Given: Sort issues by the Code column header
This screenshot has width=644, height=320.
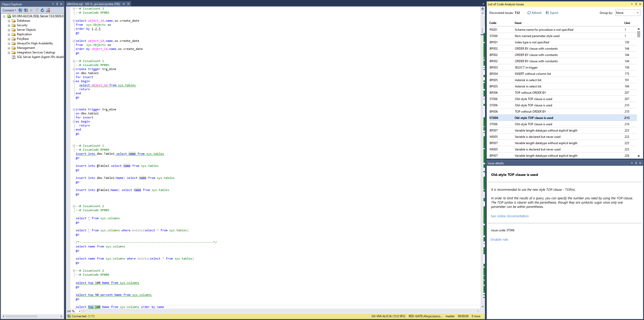Looking at the screenshot, I should (x=493, y=23).
